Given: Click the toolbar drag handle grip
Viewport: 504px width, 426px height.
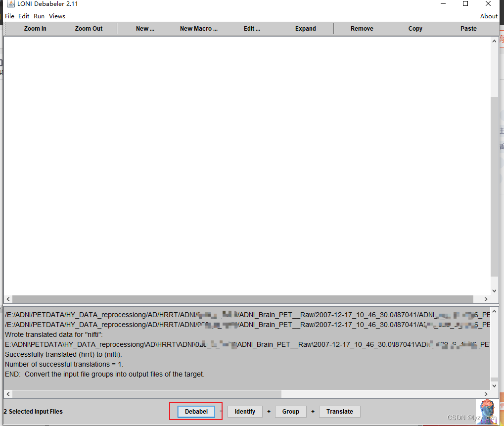Looking at the screenshot, I should [5, 29].
